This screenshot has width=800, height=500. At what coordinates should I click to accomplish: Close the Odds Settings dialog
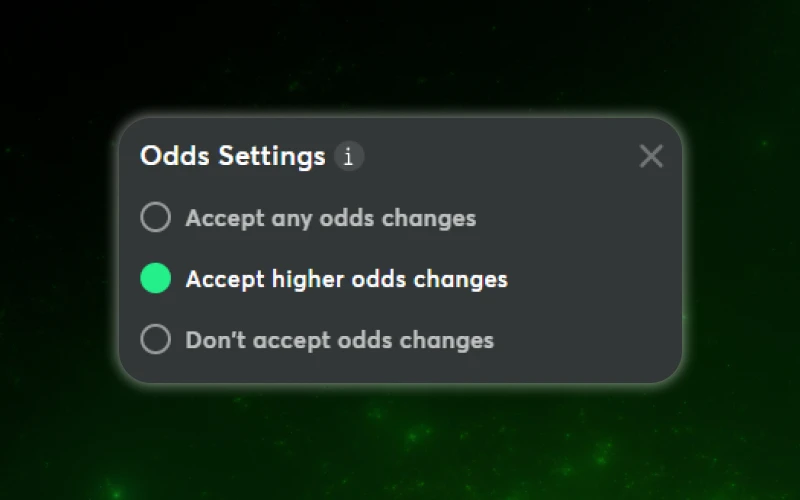(x=651, y=156)
